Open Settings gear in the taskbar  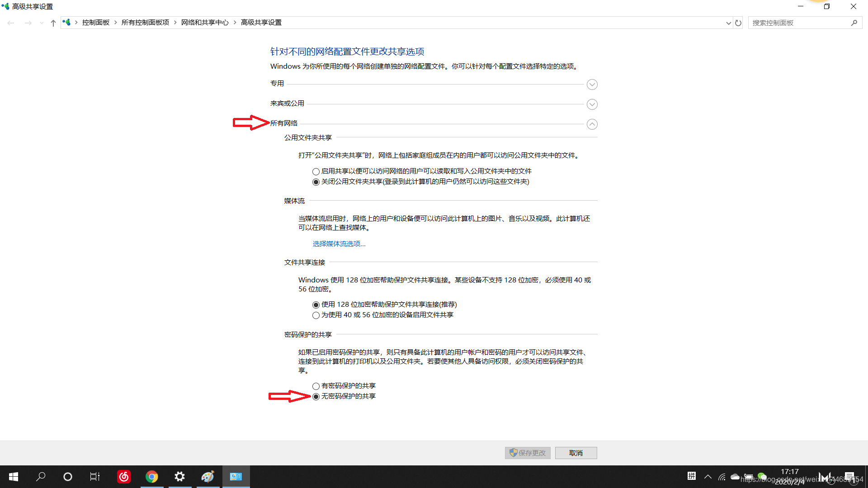pyautogui.click(x=180, y=477)
